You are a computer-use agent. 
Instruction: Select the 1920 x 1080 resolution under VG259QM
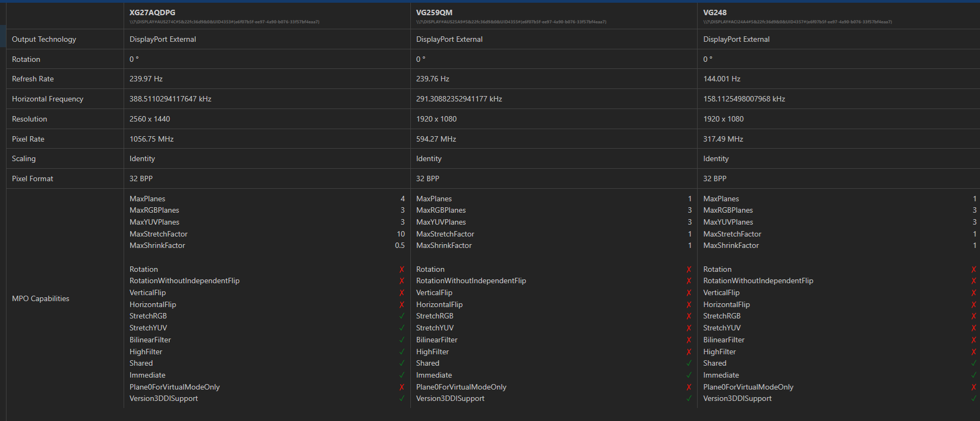(436, 119)
